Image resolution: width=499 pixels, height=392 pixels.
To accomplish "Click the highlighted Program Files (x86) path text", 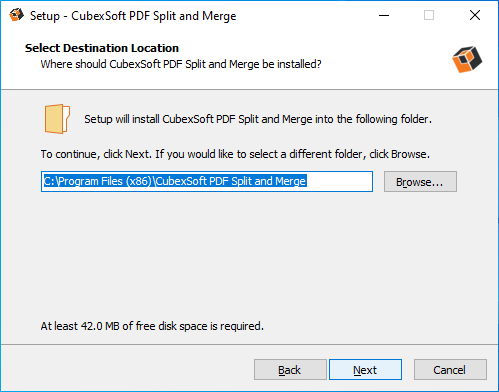I will tap(175, 181).
